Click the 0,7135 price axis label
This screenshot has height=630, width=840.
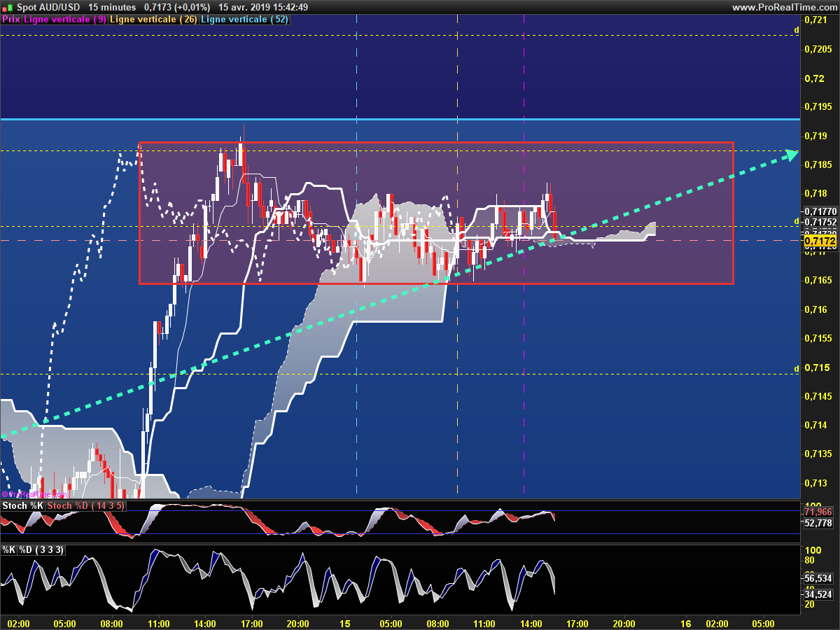818,454
